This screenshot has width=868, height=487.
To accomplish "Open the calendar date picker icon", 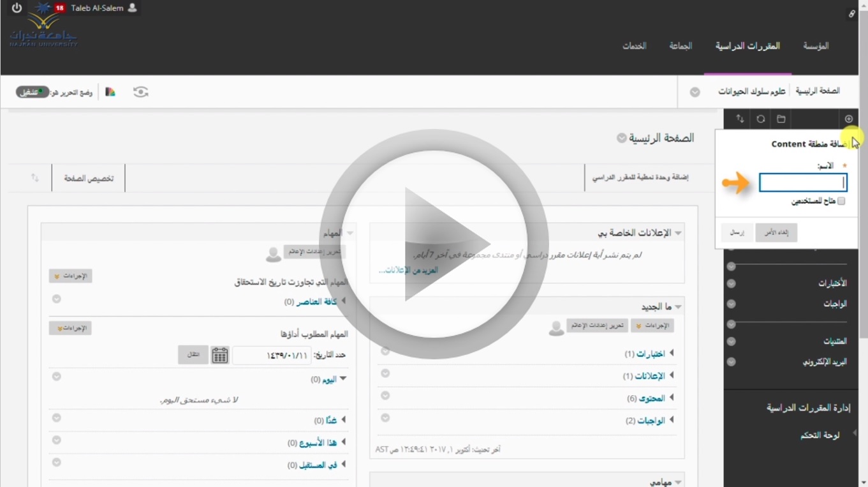I will pos(220,356).
